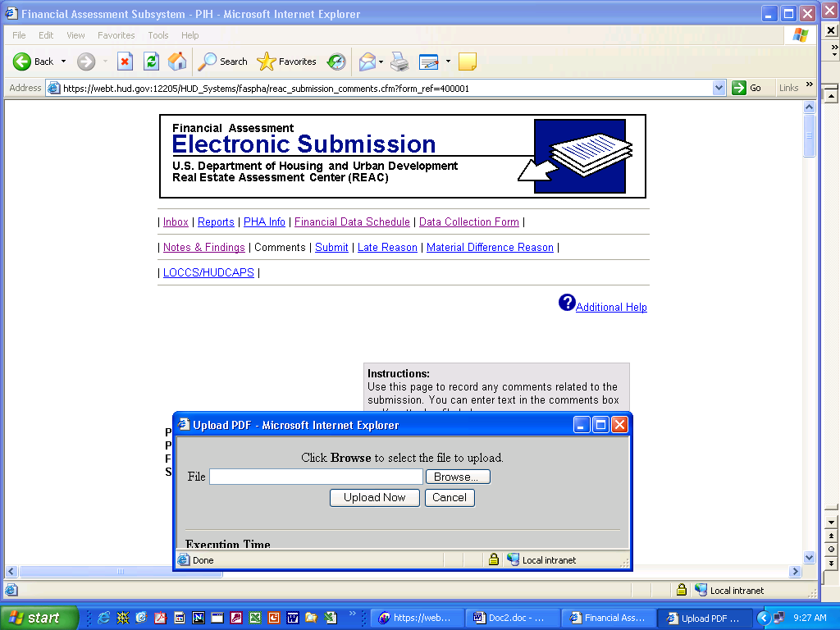
Task: Open the Data Collection Form link
Action: tap(468, 221)
